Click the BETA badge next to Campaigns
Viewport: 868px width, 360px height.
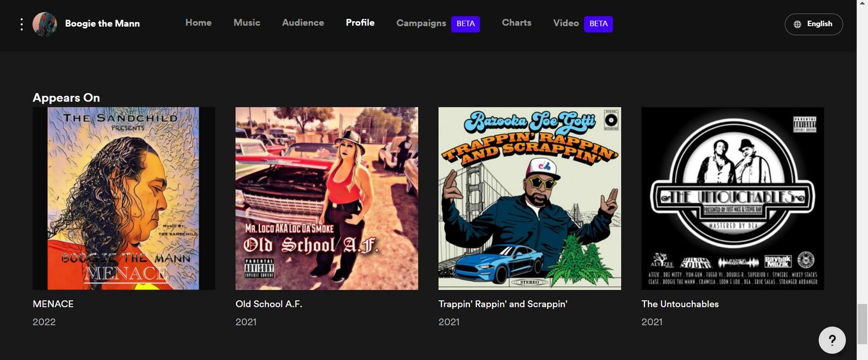click(465, 24)
